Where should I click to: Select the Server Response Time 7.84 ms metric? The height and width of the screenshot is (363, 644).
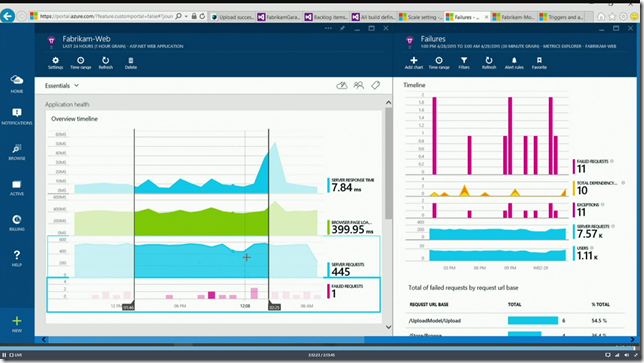352,186
